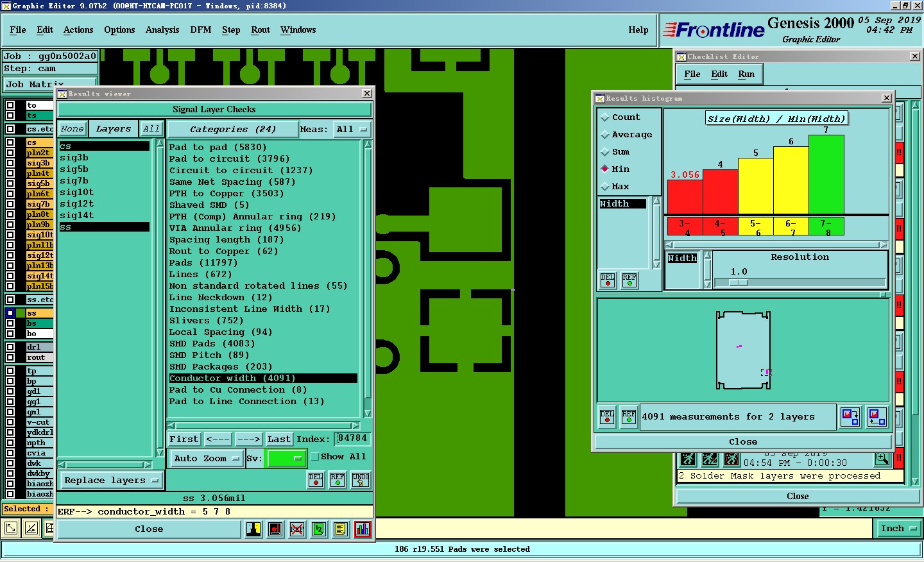The image size is (924, 562).
Task: Click the yellow report notes icon
Action: click(x=341, y=529)
